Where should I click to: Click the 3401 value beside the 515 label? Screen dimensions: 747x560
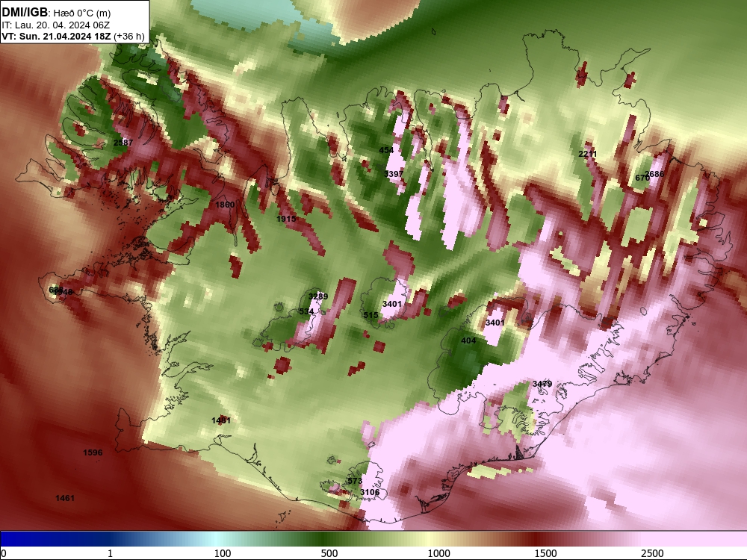tap(392, 304)
